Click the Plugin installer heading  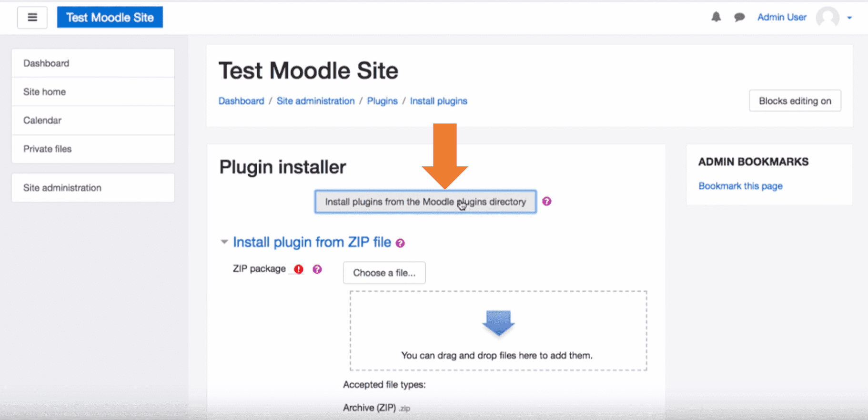coord(283,167)
